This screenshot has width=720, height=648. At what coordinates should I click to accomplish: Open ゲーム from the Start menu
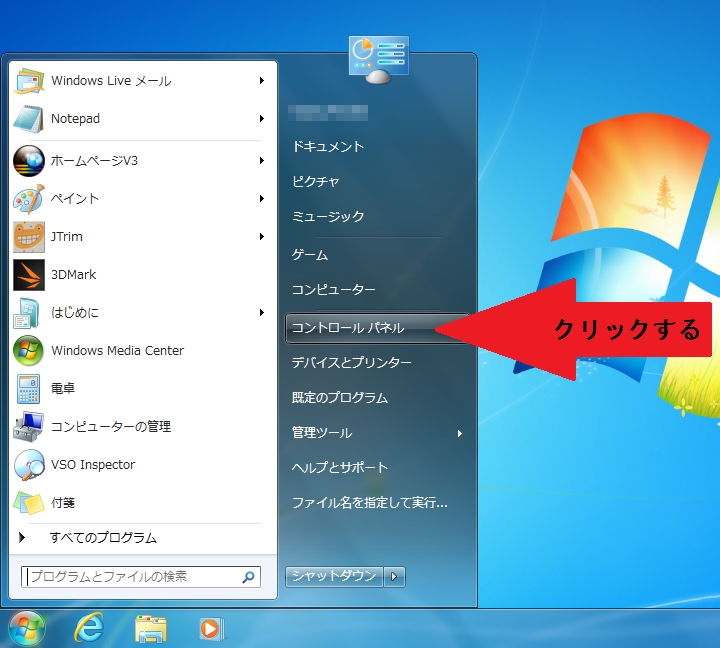310,254
